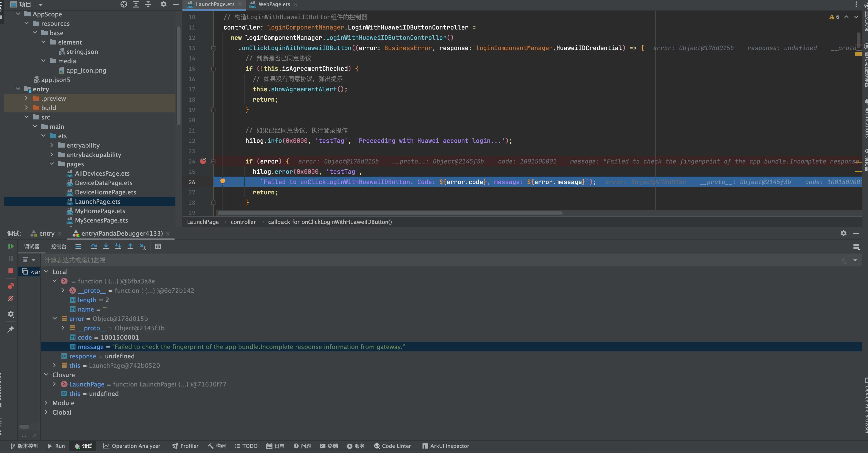
Task: Select string.json in the project tree
Action: (82, 52)
